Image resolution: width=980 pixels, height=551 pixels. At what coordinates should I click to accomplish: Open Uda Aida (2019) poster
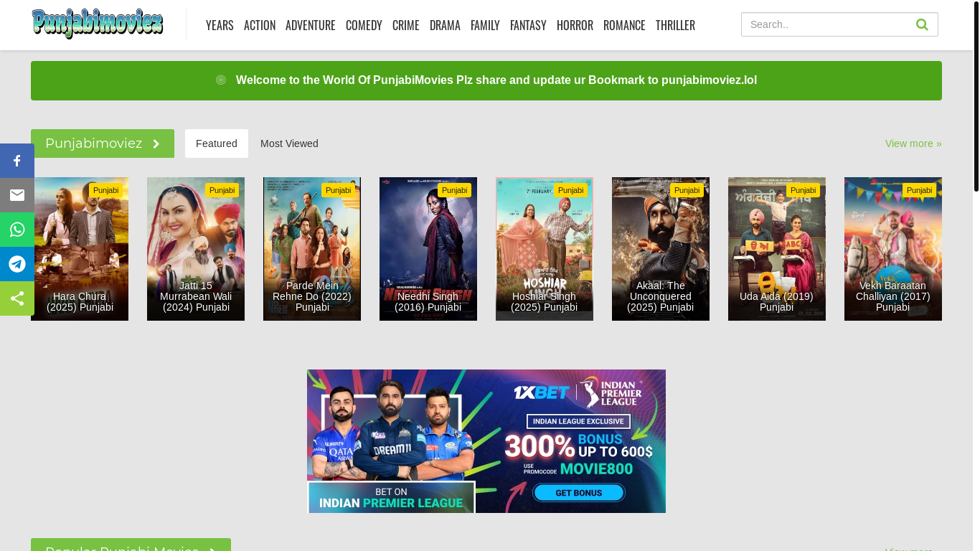(x=777, y=249)
